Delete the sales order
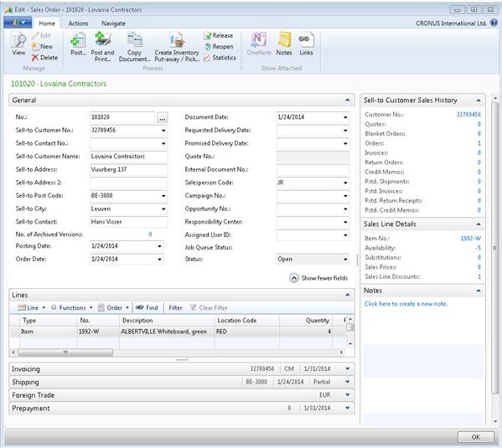Screen dimensions: 502x448 (44, 58)
